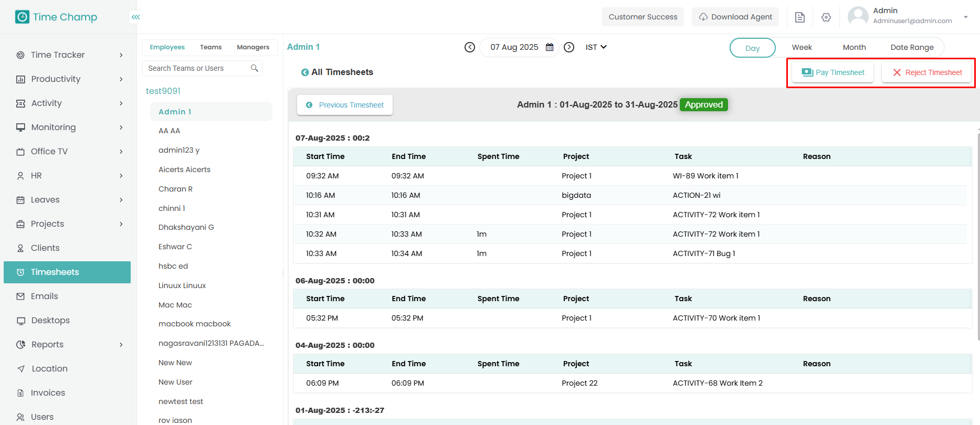Select Admin 1 in employee list
The image size is (980, 425).
[211, 112]
